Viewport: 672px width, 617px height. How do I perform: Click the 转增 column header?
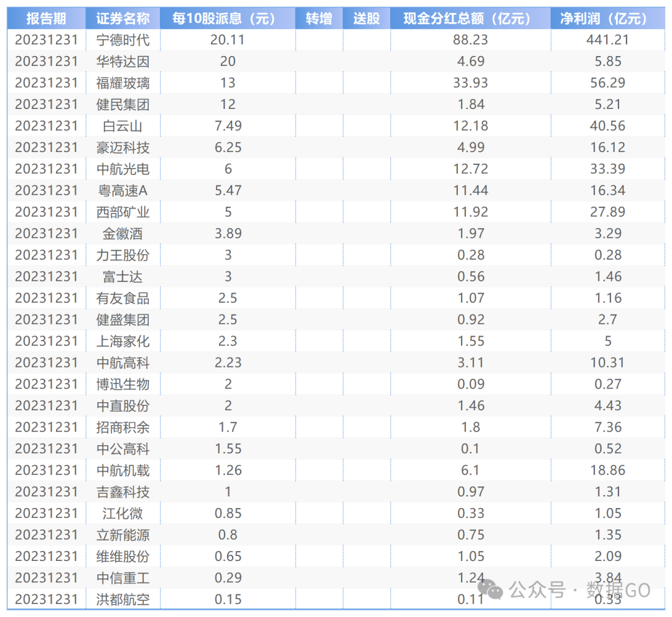tap(319, 19)
